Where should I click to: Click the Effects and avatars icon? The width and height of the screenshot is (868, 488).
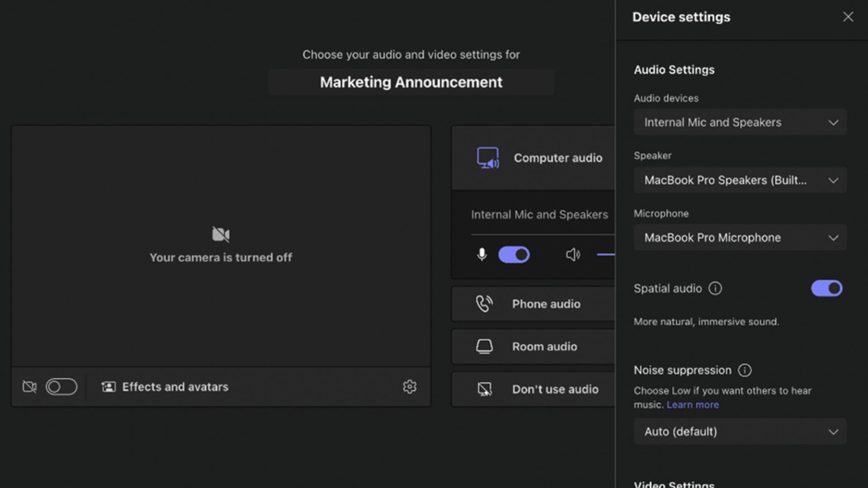108,387
